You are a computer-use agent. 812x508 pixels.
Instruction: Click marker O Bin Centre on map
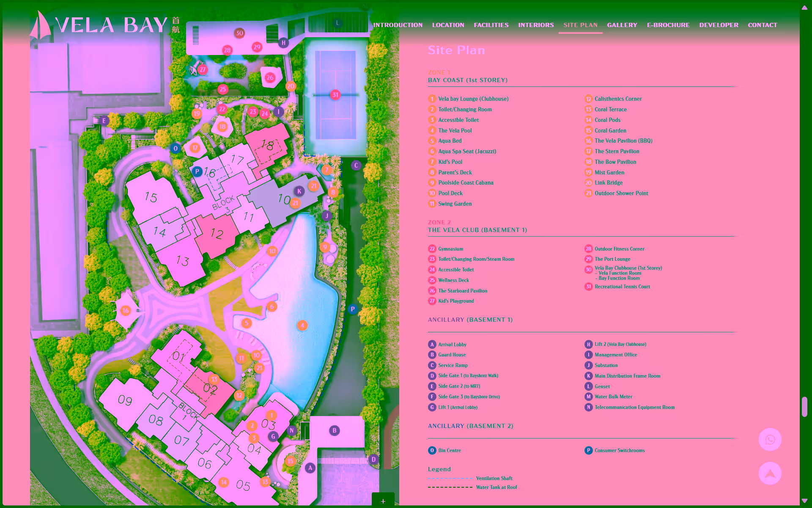pos(176,148)
